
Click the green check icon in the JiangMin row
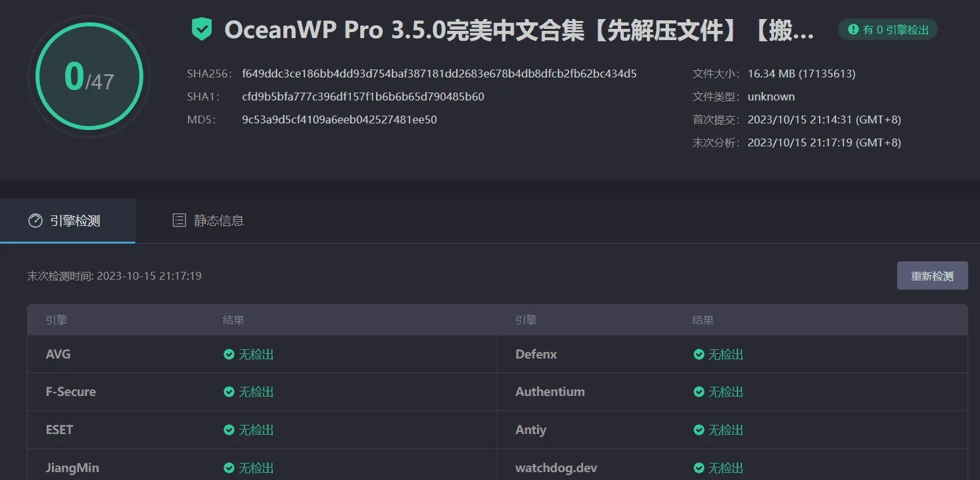229,468
